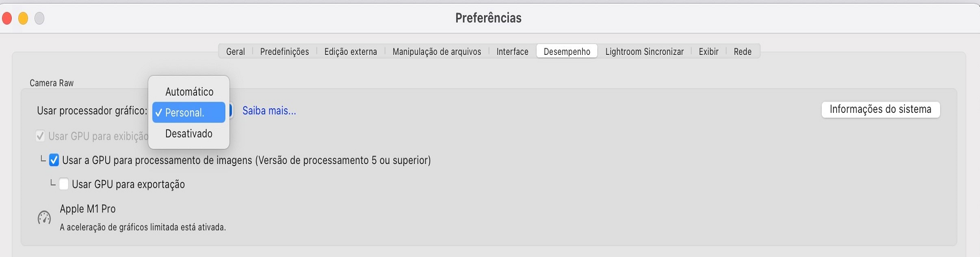Enable Usar GPU para exportação checkbox
The width and height of the screenshot is (980, 257).
[x=64, y=184]
